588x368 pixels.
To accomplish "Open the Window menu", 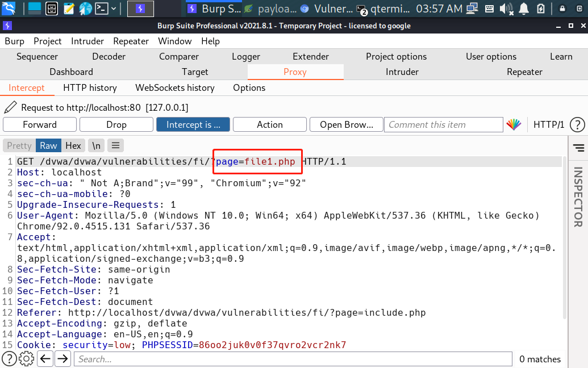I will click(175, 41).
